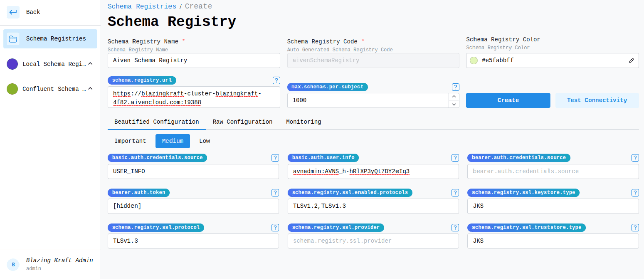Select the Important priority filter
The image size is (644, 279).
click(x=130, y=141)
